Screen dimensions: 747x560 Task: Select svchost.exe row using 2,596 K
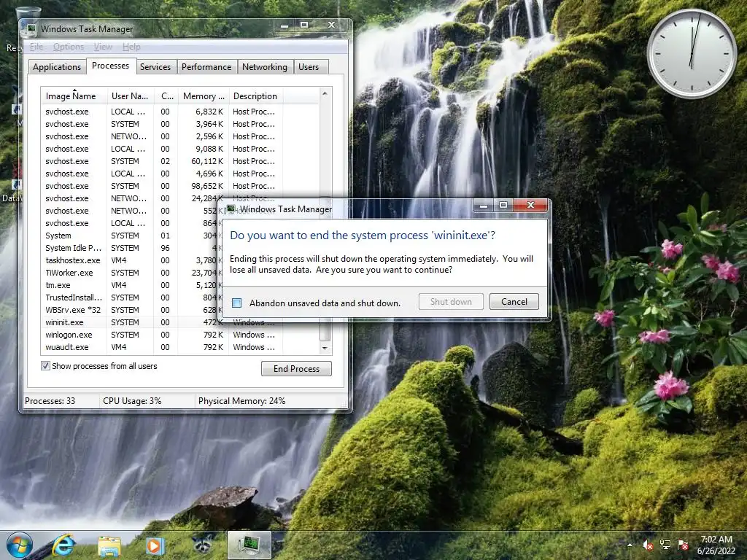[179, 136]
